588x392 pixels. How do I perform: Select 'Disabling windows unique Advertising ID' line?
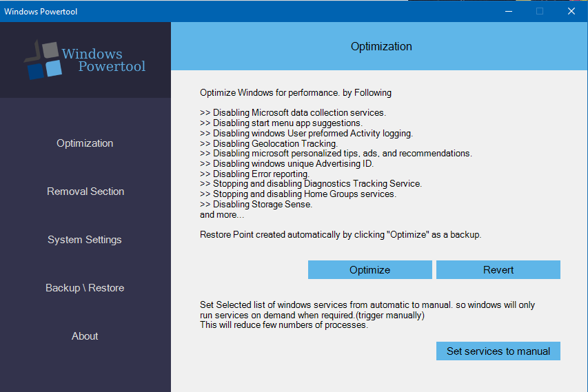287,164
